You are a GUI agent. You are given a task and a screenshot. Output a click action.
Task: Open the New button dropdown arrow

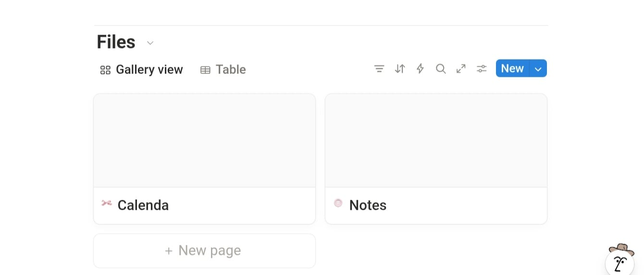point(538,69)
